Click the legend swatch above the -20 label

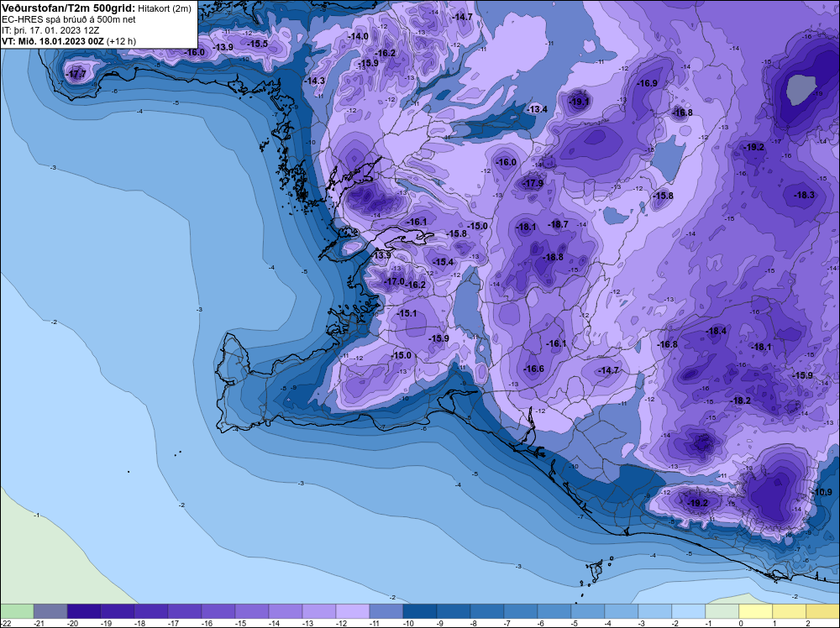tap(84, 611)
